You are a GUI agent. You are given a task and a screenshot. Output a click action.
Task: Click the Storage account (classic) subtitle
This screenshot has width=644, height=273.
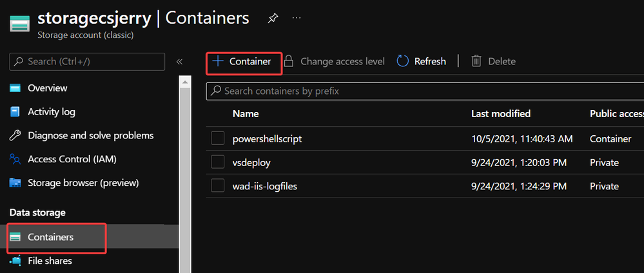click(x=86, y=35)
